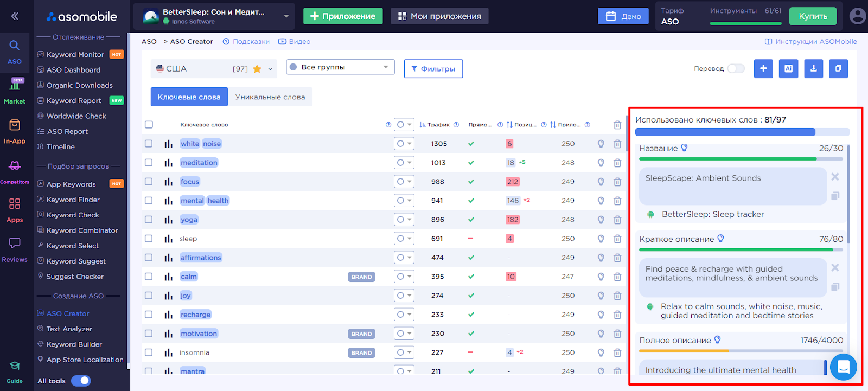Open ASO Dashboard in sidebar
This screenshot has height=391, width=868.
tap(73, 70)
